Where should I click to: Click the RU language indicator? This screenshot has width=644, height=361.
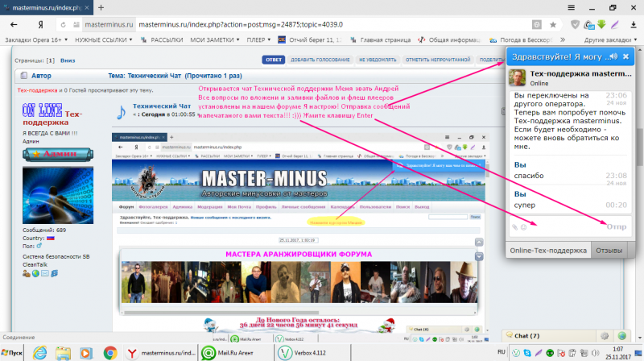pos(501,352)
